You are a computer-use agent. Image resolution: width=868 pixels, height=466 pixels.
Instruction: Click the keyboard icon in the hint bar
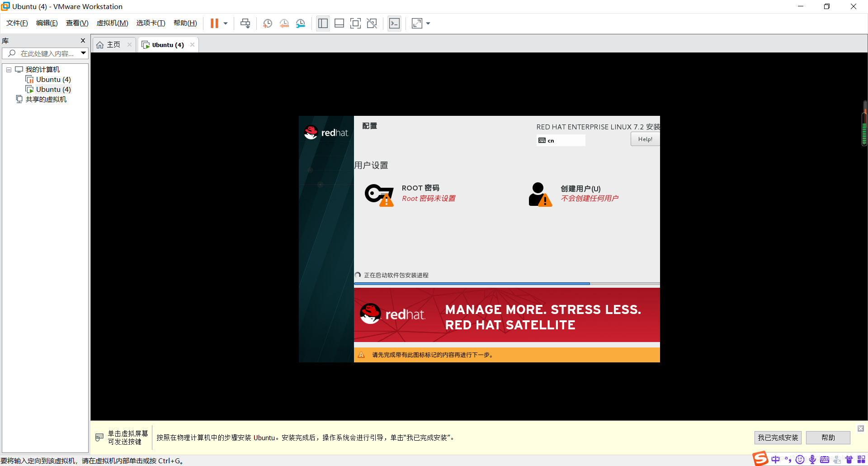(x=99, y=437)
